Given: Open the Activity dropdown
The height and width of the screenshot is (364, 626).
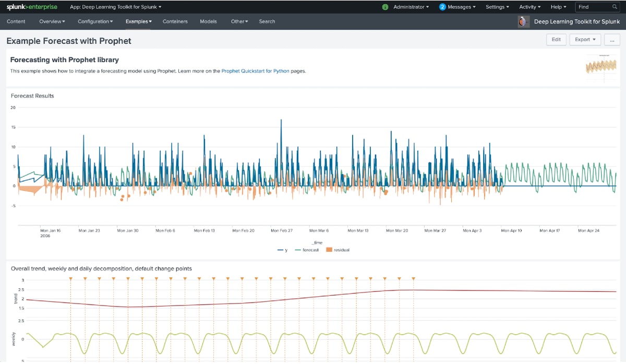Looking at the screenshot, I should [x=529, y=7].
